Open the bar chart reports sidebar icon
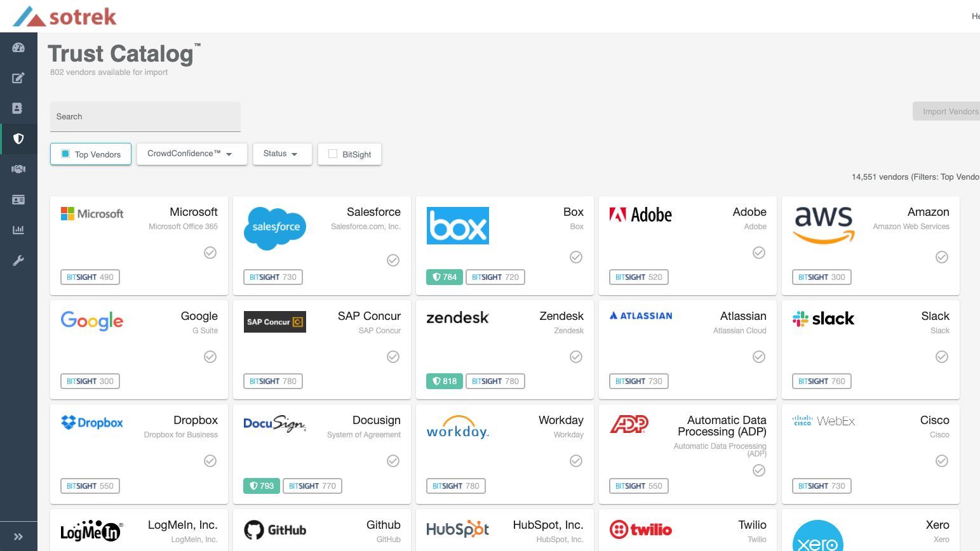Image resolution: width=980 pixels, height=551 pixels. pos(18,230)
